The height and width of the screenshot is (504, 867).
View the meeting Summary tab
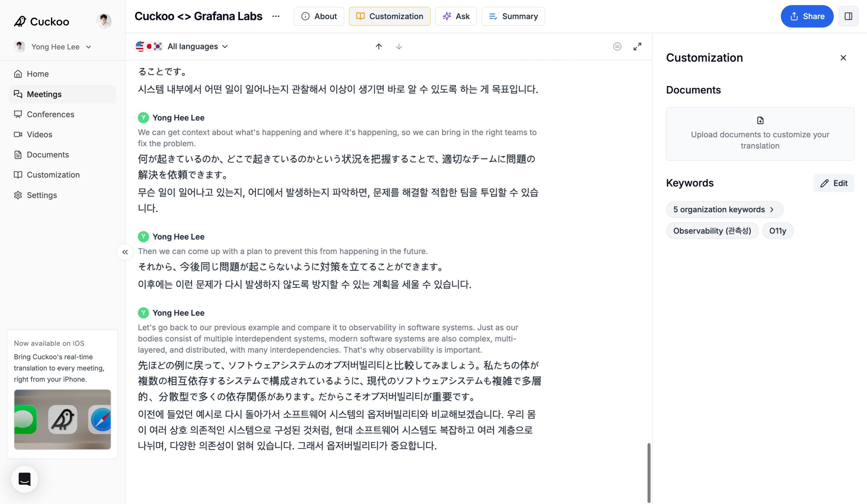(x=513, y=16)
